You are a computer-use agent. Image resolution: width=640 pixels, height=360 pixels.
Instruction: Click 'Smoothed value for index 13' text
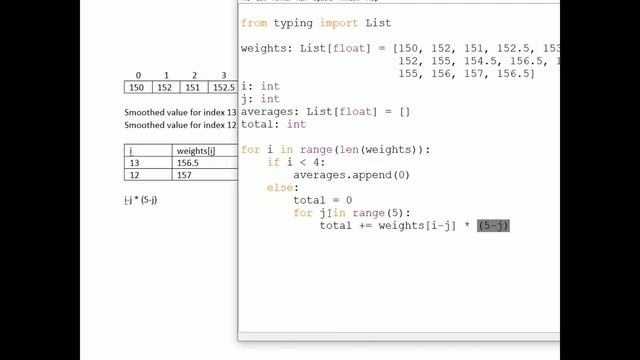click(x=180, y=112)
